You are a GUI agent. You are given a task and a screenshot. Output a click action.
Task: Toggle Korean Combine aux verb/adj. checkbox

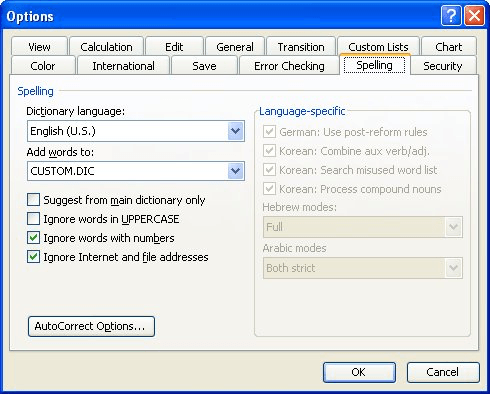pos(269,151)
